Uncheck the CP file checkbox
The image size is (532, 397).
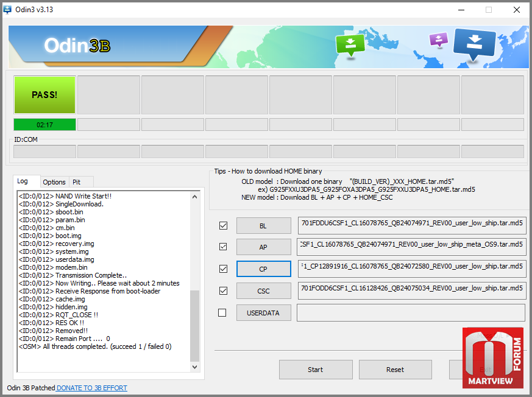[x=223, y=269]
